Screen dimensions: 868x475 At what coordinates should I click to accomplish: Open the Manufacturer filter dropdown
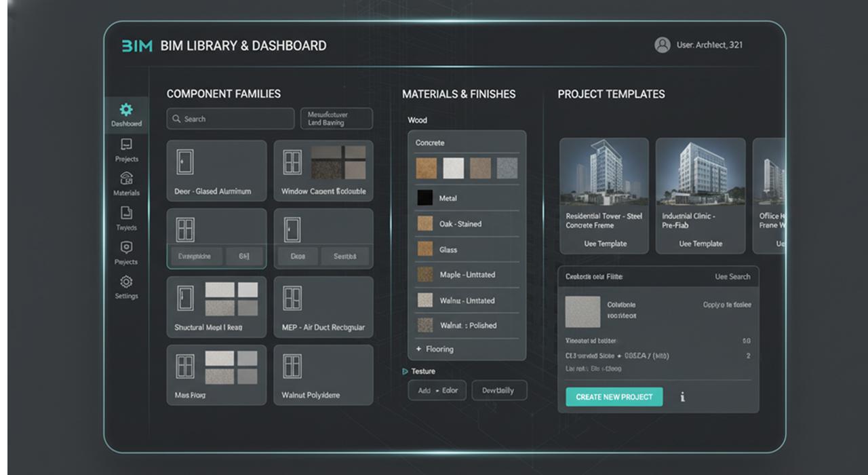[336, 119]
